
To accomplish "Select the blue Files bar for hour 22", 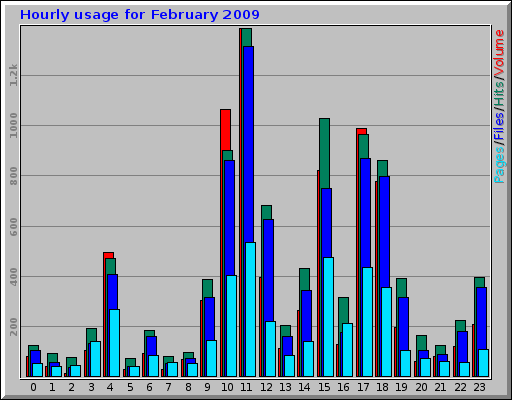I will coord(462,347).
